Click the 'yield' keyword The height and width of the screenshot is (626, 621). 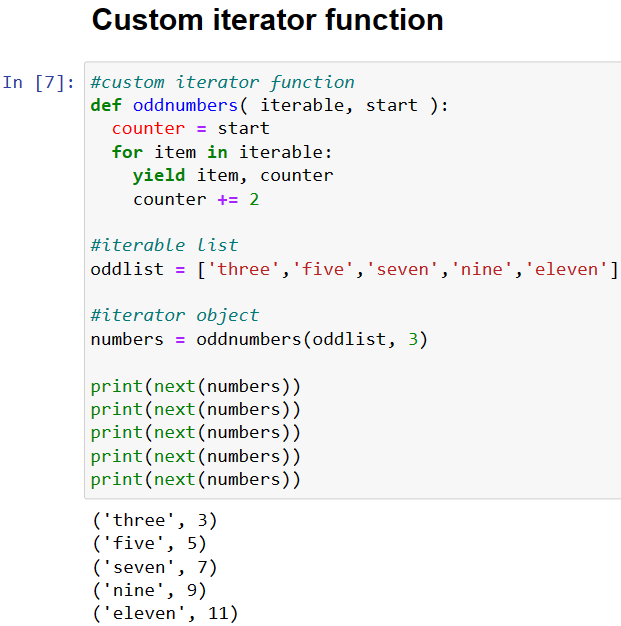pyautogui.click(x=159, y=176)
